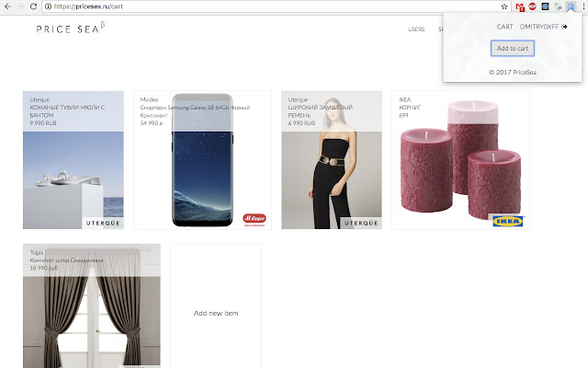Open CART link in extension popup

(x=504, y=27)
